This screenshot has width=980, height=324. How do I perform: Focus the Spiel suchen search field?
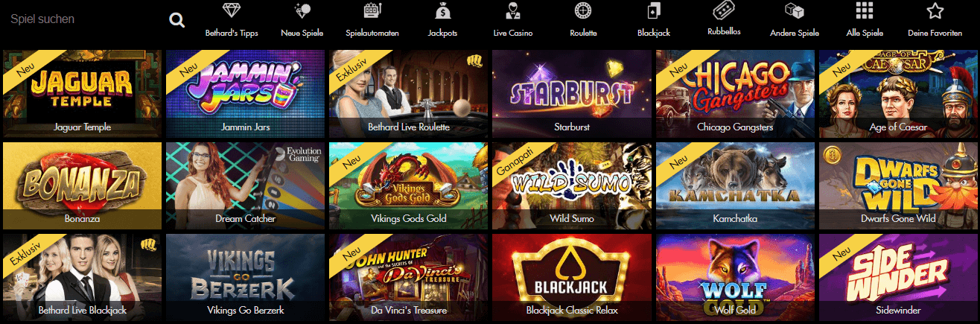tap(82, 19)
